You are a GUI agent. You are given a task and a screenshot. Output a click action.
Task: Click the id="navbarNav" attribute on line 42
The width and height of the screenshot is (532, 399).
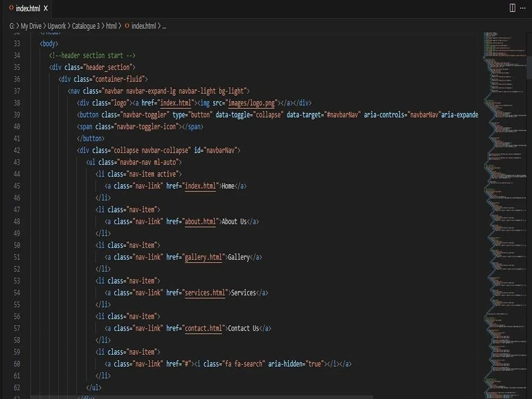216,151
